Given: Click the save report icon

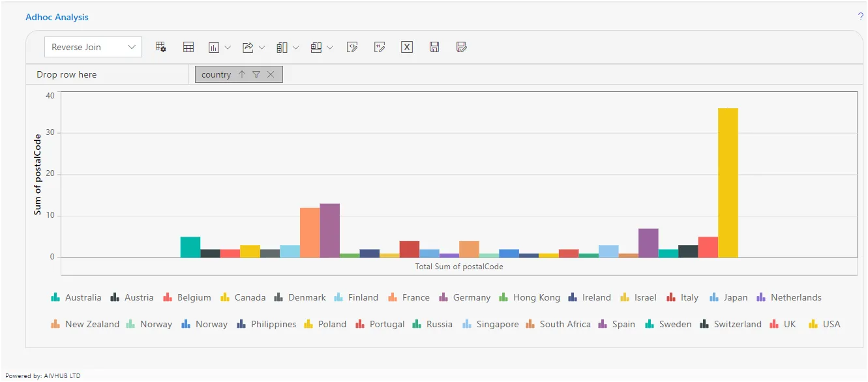Looking at the screenshot, I should point(434,47).
